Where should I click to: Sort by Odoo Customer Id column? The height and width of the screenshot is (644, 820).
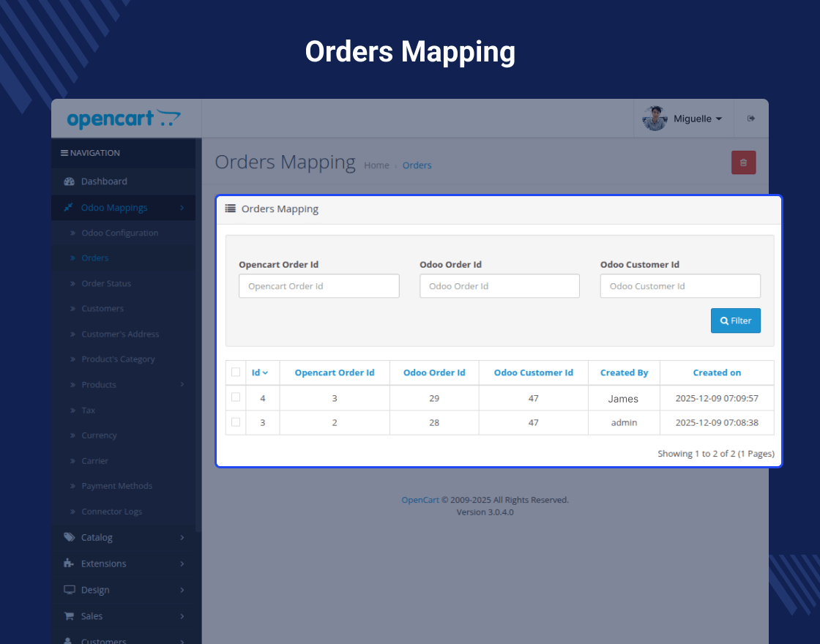tap(534, 372)
